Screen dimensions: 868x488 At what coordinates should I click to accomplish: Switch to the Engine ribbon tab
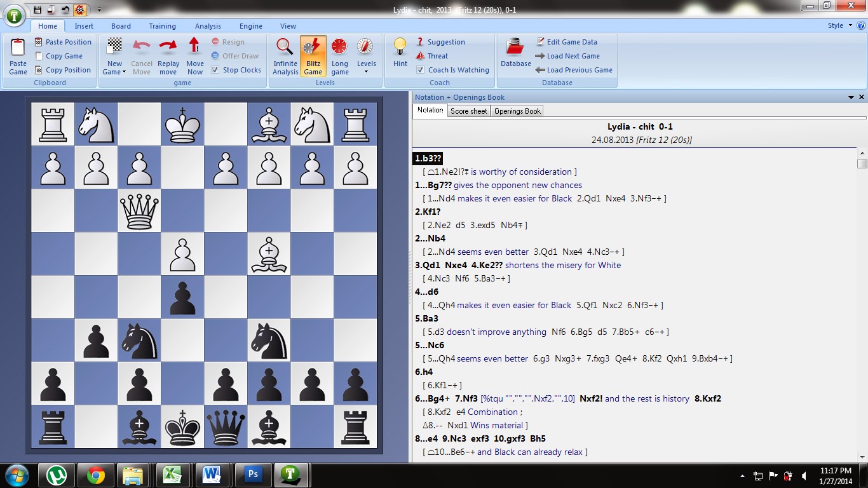250,26
